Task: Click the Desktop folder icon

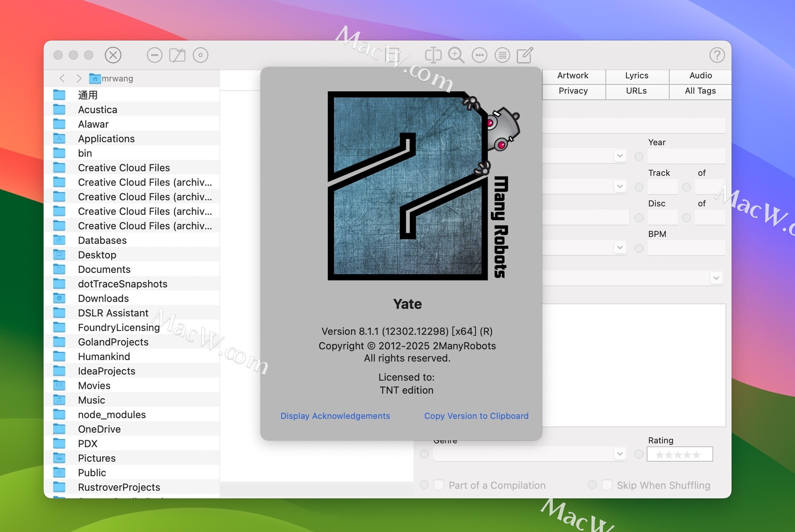Action: point(59,255)
